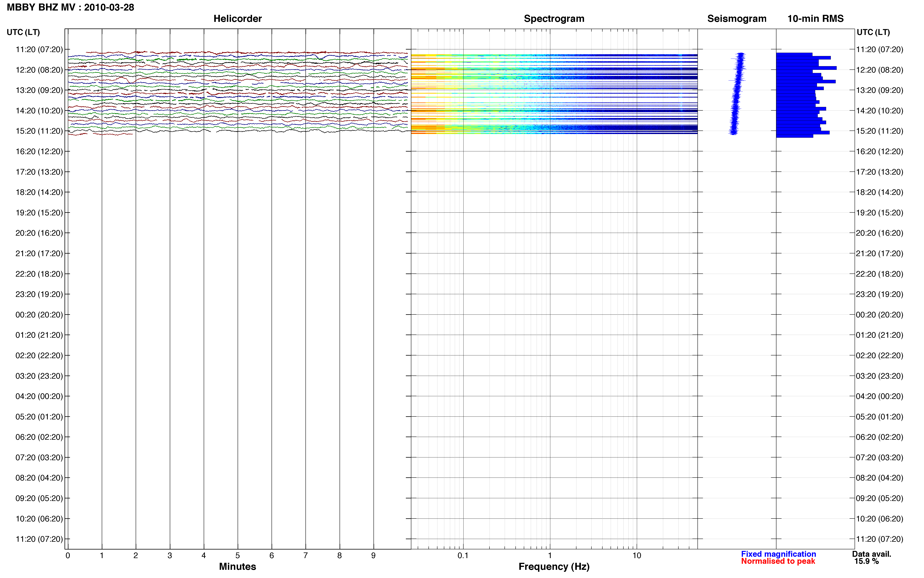Click right time label 09:20 (05:20)
Screen dimensions: 924x578
click(x=879, y=498)
